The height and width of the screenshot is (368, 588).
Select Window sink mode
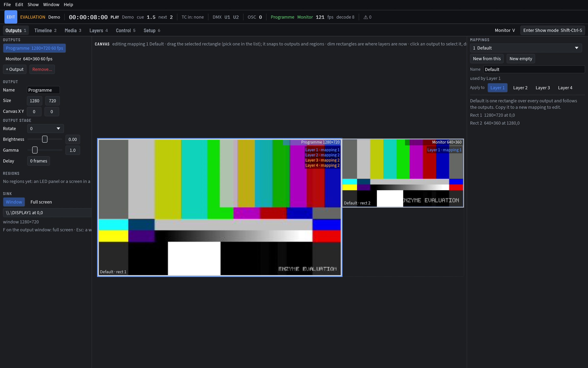[x=14, y=202]
